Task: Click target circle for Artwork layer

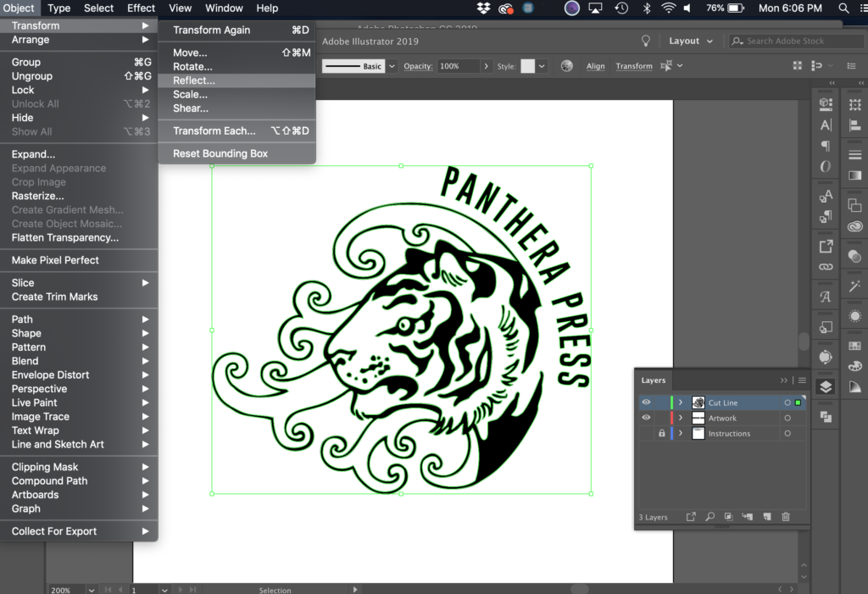Action: (x=787, y=418)
